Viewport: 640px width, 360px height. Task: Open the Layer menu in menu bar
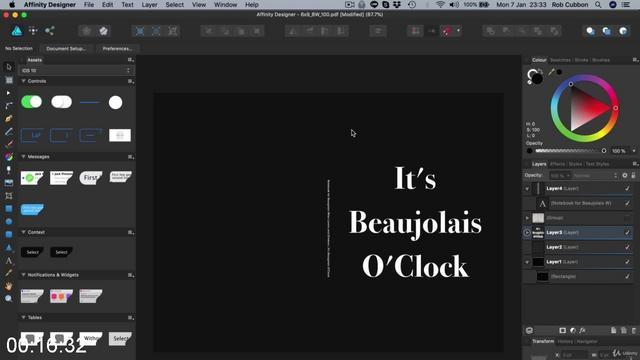pyautogui.click(x=149, y=4)
